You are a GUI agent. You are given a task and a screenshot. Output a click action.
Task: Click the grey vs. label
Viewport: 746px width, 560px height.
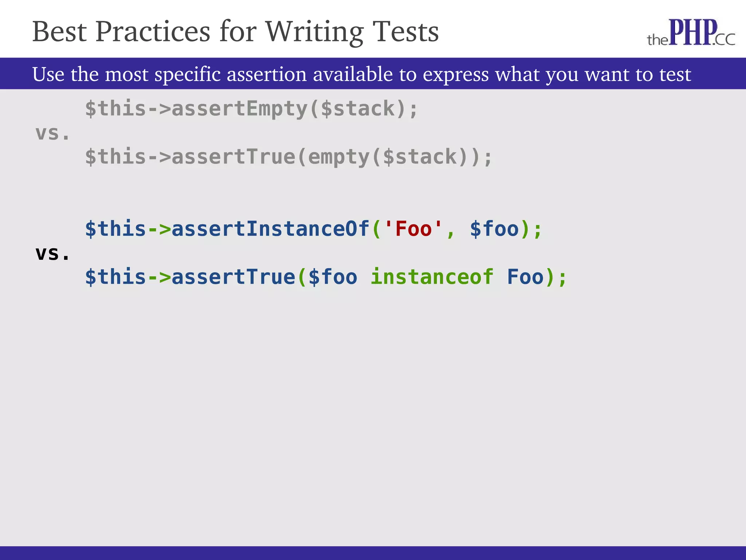point(53,133)
